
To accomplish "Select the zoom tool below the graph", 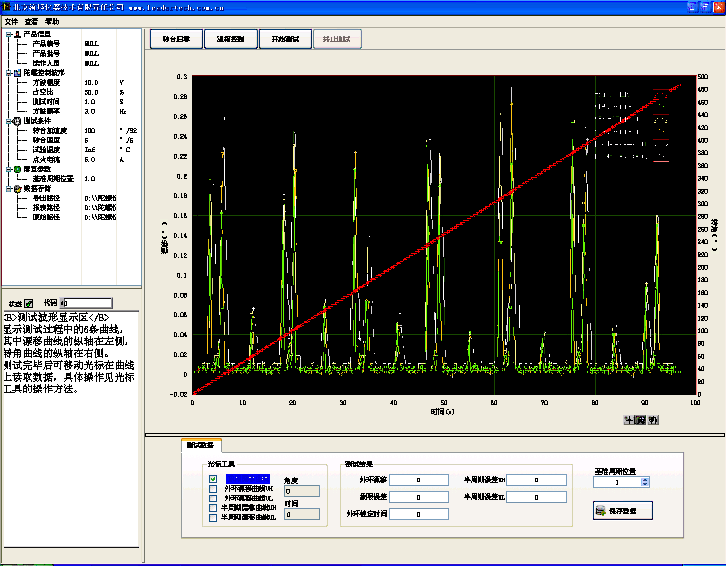I will [639, 420].
